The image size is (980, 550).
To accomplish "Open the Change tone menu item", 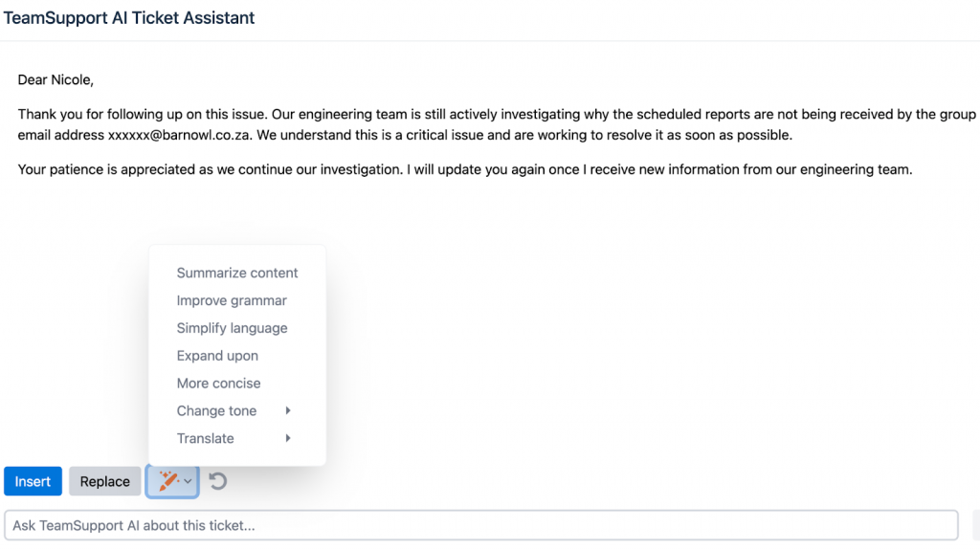I will click(217, 411).
